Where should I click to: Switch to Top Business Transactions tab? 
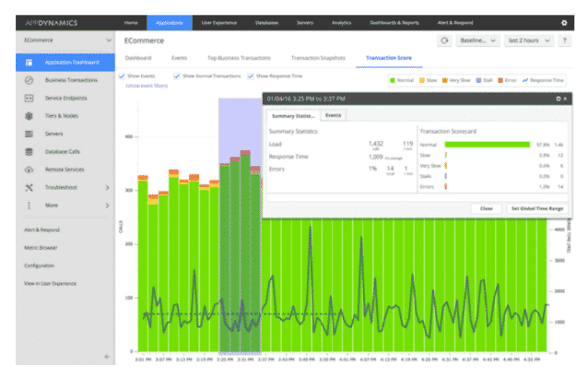239,58
